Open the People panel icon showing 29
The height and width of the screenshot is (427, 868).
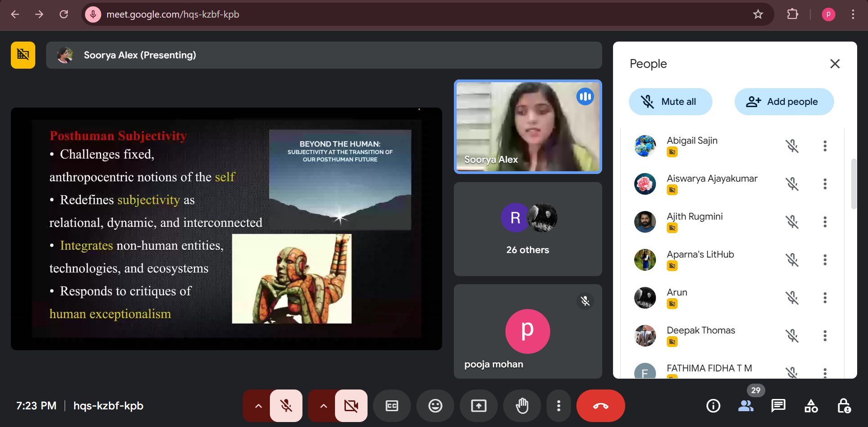tap(745, 406)
